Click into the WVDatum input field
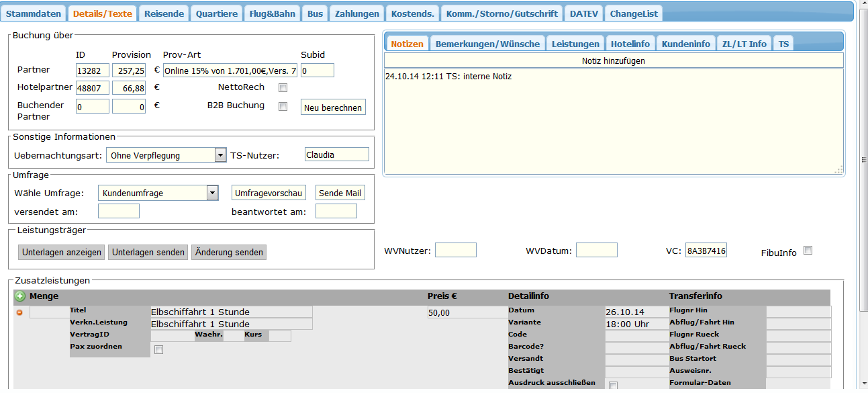Image resolution: width=868 pixels, height=393 pixels. coord(596,251)
